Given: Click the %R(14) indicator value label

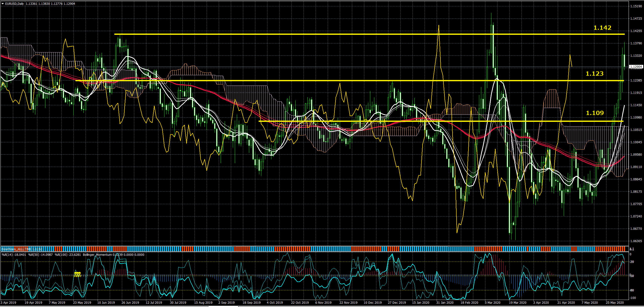Looking at the screenshot, I should tap(14, 255).
